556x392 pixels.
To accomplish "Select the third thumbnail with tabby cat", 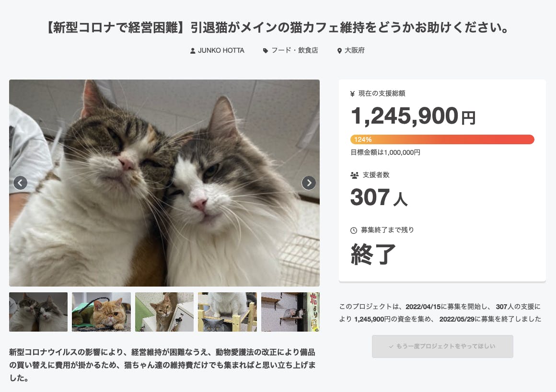I will point(164,312).
